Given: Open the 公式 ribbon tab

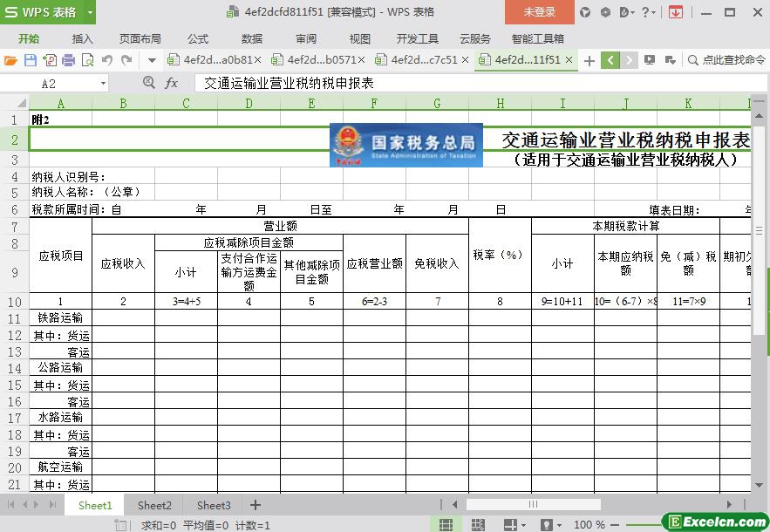Looking at the screenshot, I should (197, 38).
